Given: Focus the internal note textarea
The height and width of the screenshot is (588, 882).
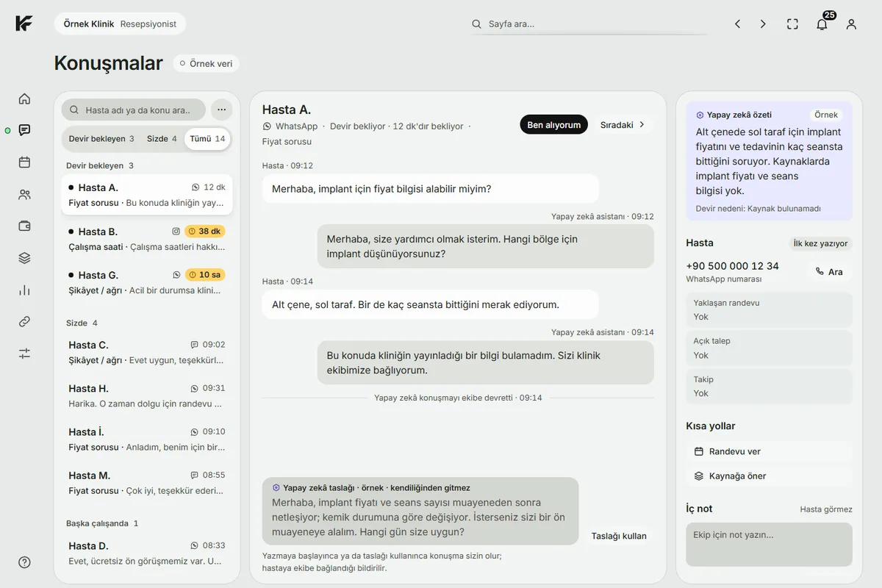Looking at the screenshot, I should pyautogui.click(x=769, y=545).
